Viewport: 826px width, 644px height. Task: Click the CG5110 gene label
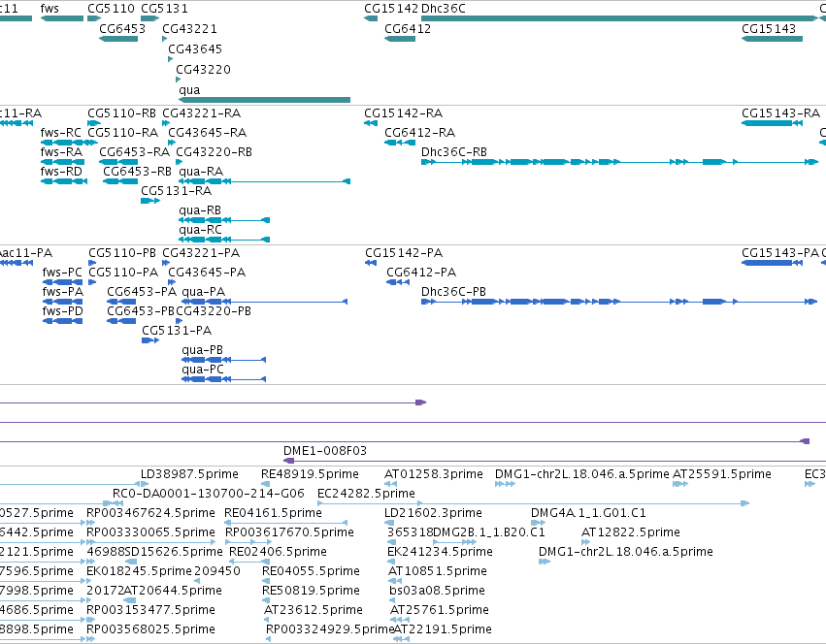(x=112, y=9)
